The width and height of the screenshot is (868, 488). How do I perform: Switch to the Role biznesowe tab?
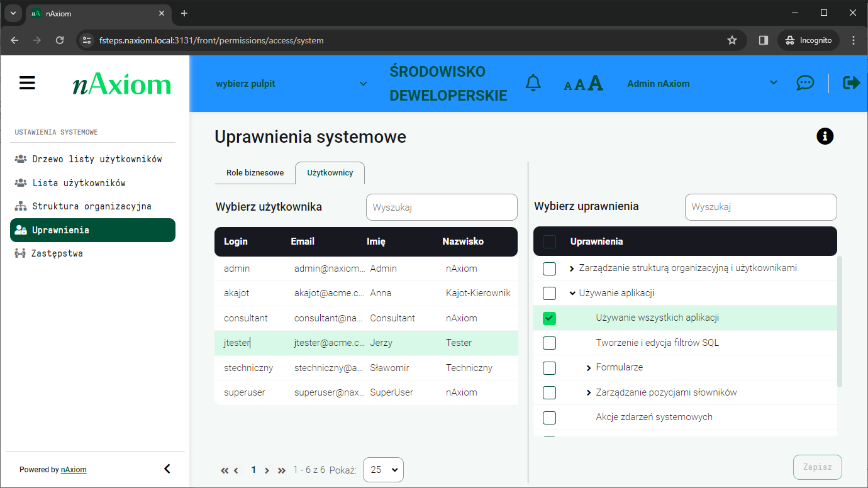point(255,173)
